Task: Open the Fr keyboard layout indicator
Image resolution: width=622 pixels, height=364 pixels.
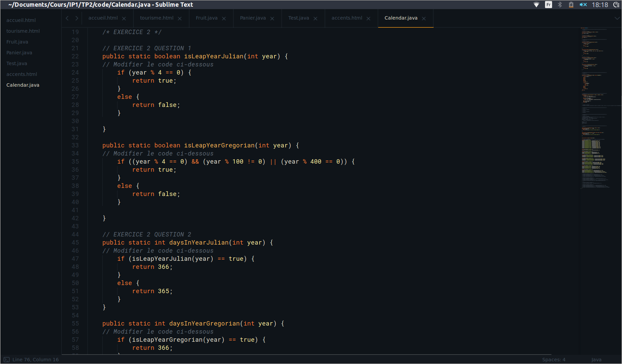Action: point(548,5)
